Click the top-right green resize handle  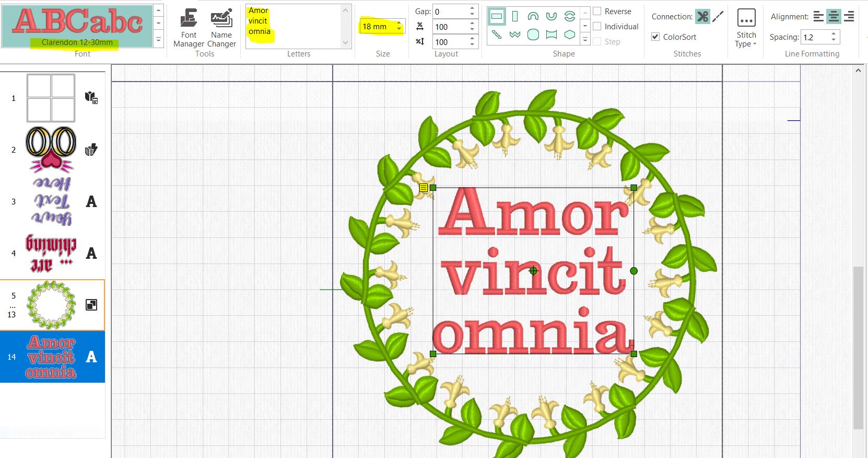pos(634,188)
